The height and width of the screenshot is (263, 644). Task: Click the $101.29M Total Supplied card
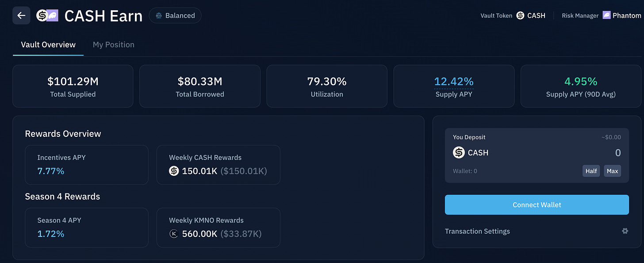tap(73, 86)
